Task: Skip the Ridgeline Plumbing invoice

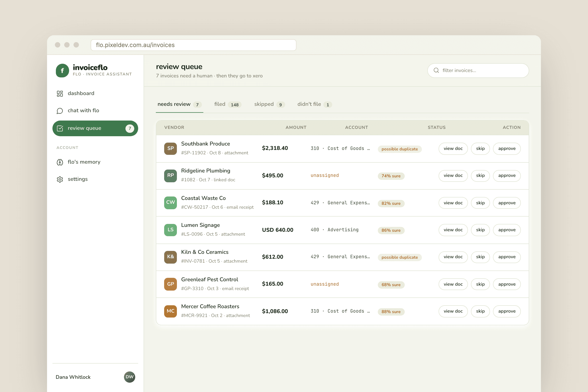Action: click(480, 175)
